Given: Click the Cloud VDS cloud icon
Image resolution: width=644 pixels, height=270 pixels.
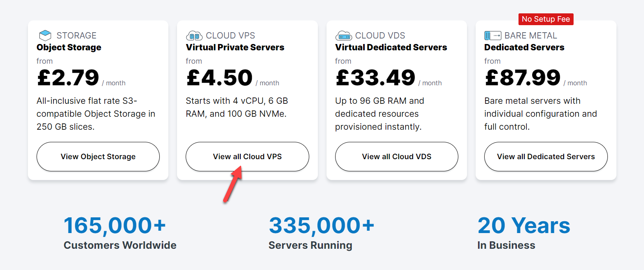Looking at the screenshot, I should 343,36.
